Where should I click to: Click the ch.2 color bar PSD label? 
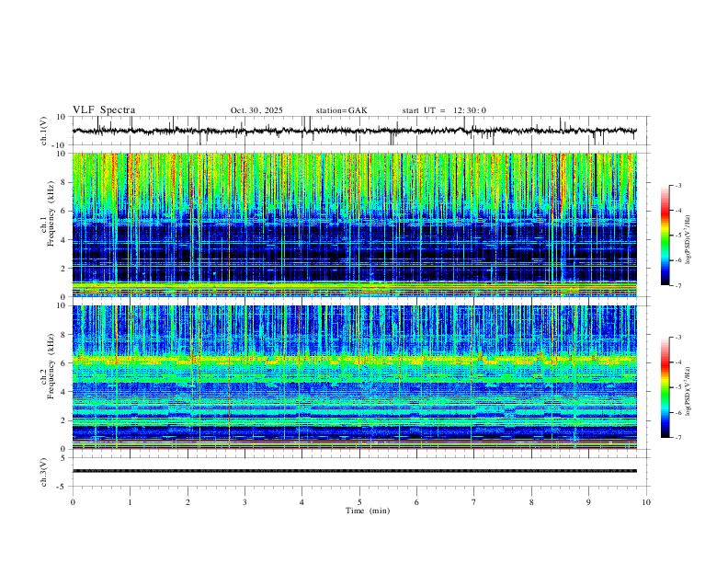pos(688,391)
